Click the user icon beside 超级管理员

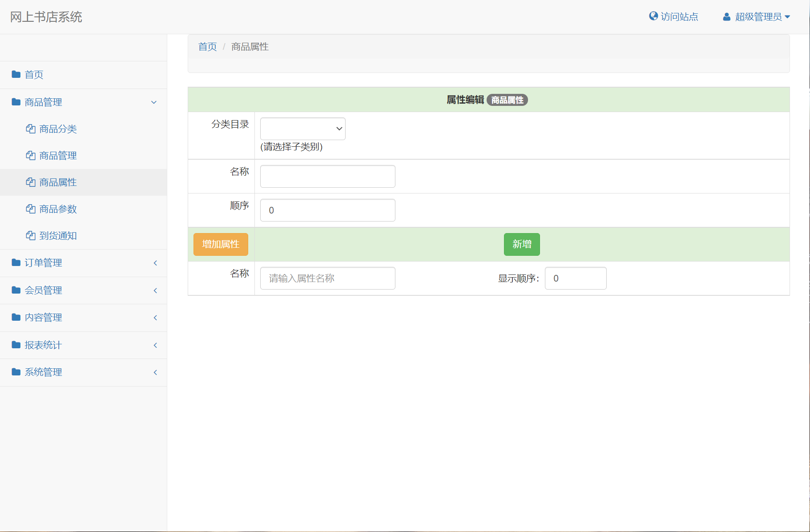726,16
